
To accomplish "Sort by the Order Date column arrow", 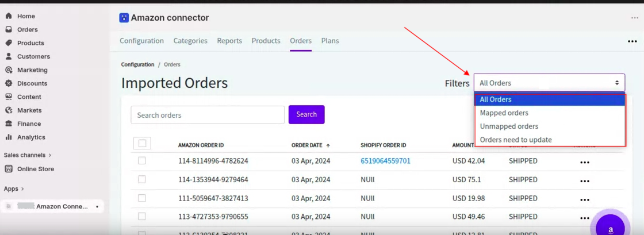I will click(x=328, y=145).
